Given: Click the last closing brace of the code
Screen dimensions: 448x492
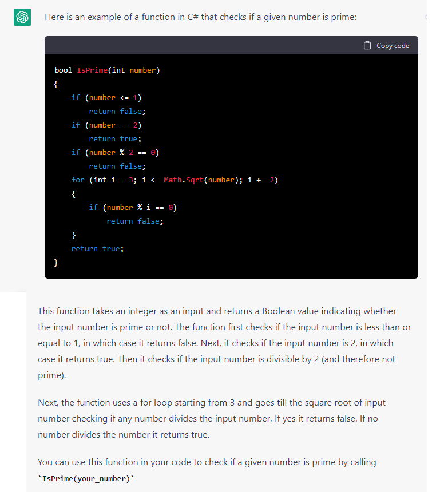Looking at the screenshot, I should click(56, 263).
